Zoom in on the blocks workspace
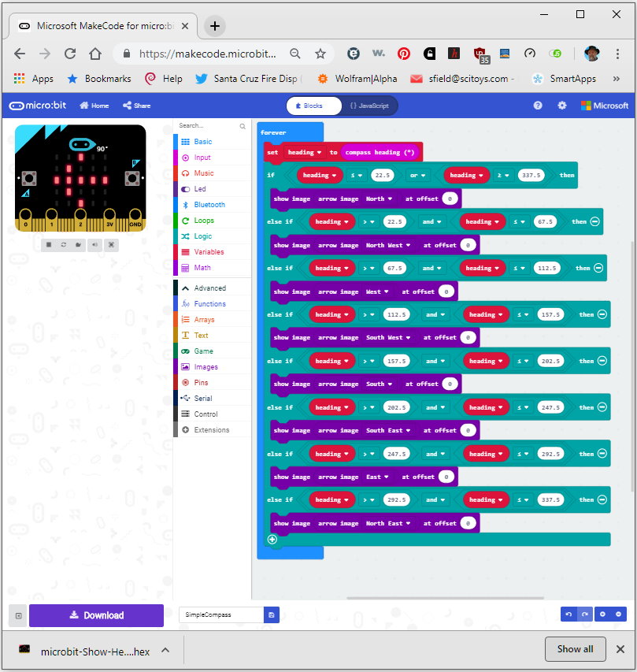 602,614
